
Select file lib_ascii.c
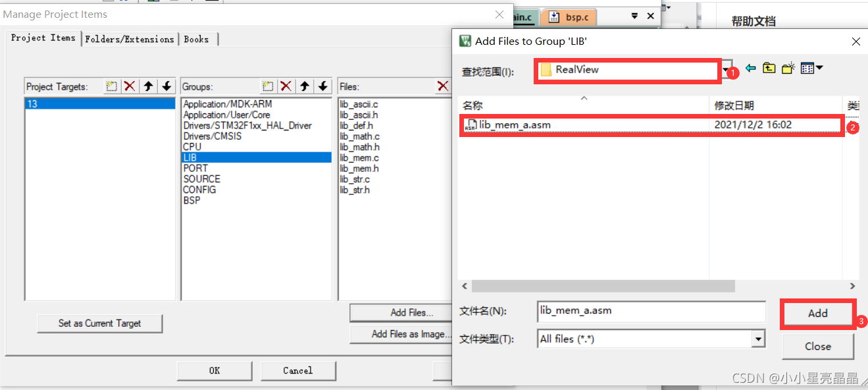[359, 104]
